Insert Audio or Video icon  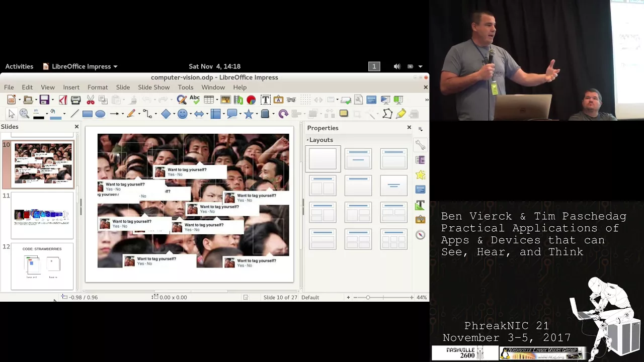(238, 100)
